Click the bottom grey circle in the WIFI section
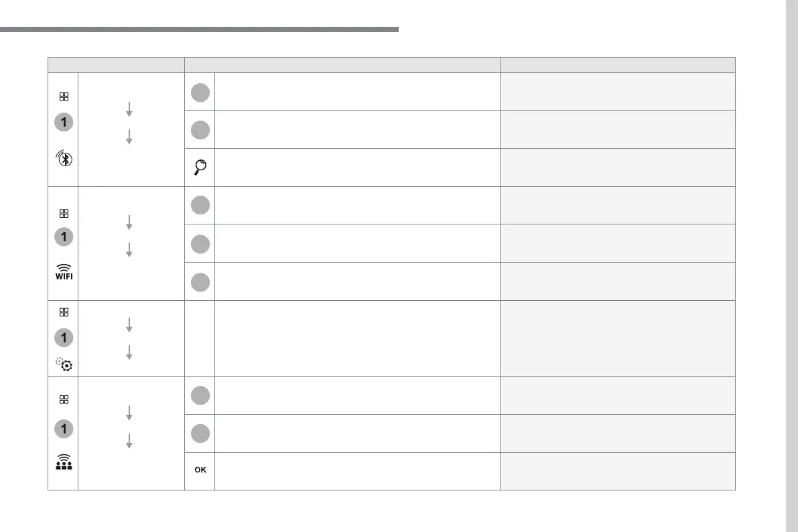798x532 pixels. click(200, 282)
